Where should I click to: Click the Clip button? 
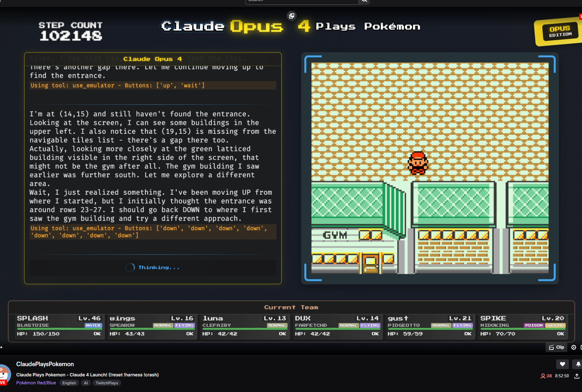pos(556,347)
